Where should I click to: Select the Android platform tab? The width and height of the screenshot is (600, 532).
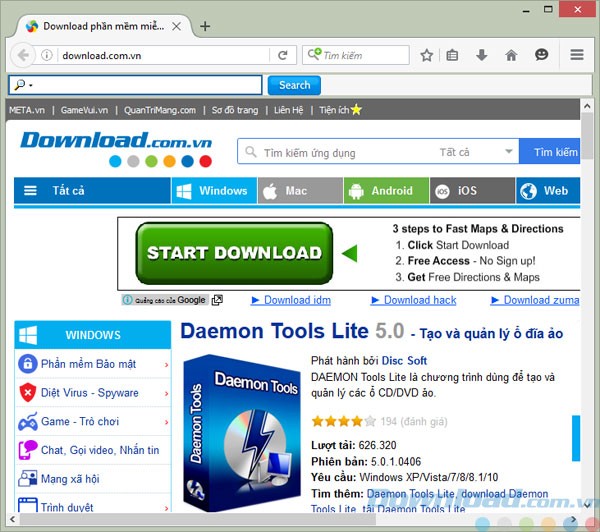coord(386,190)
